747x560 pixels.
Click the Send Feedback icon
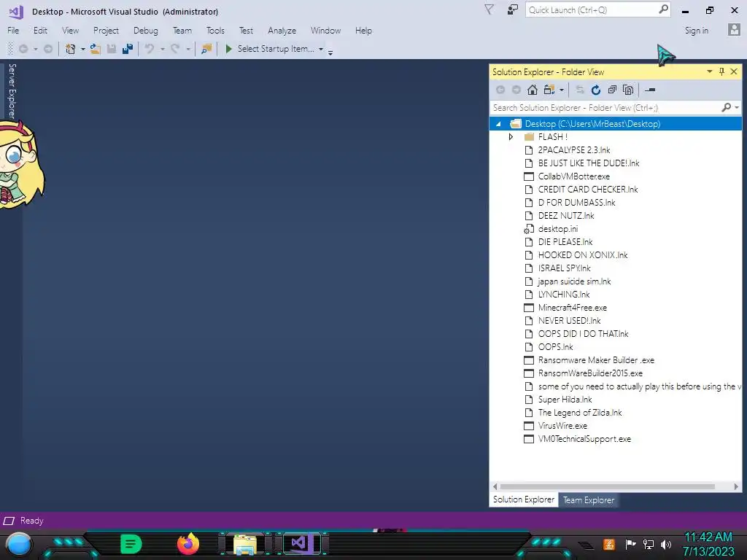(513, 9)
